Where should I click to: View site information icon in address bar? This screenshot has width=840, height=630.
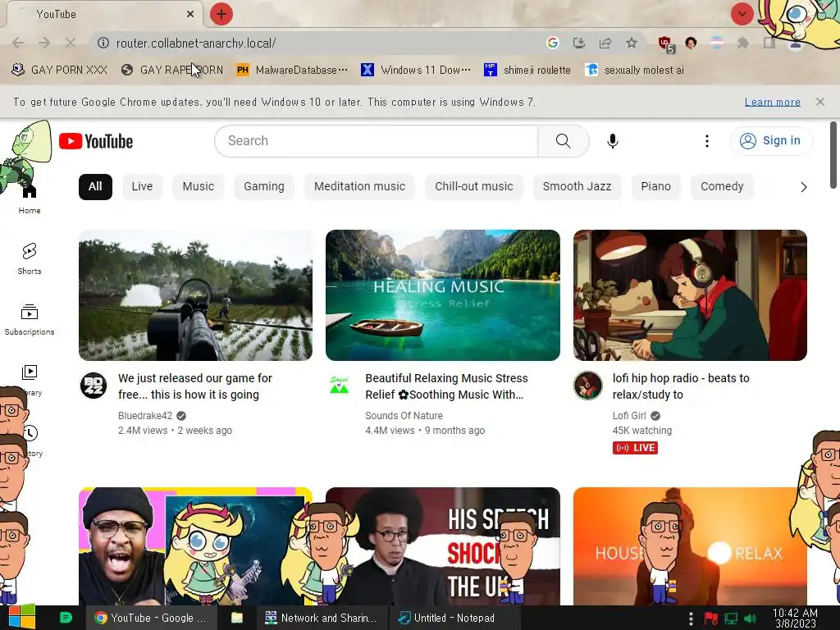pos(103,43)
